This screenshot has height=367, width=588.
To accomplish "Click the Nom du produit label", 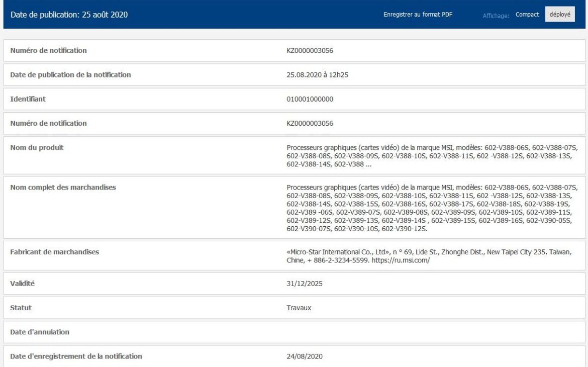I will click(37, 147).
